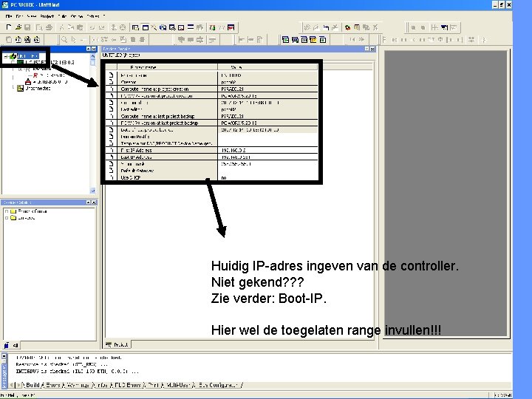Select the Phoenix Contact catalog entry
The width and height of the screenshot is (532, 399).
pyautogui.click(x=33, y=211)
